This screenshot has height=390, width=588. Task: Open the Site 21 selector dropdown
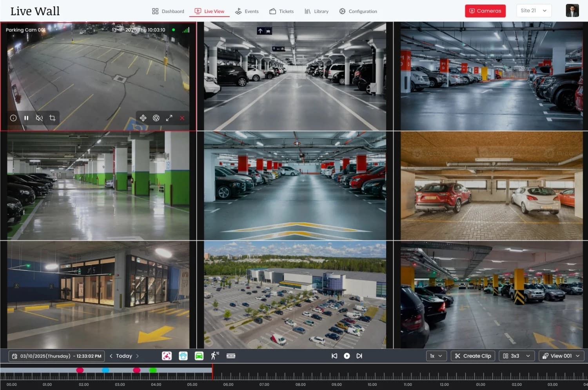pyautogui.click(x=534, y=11)
